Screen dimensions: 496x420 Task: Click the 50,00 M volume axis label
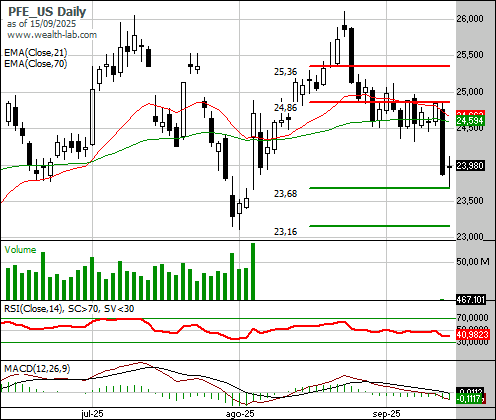(473, 262)
